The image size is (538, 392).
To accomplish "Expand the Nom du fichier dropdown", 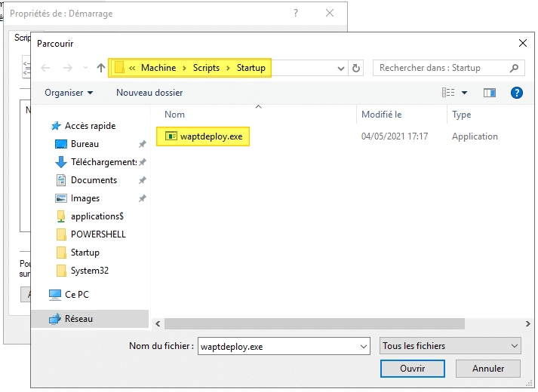I will click(x=364, y=347).
